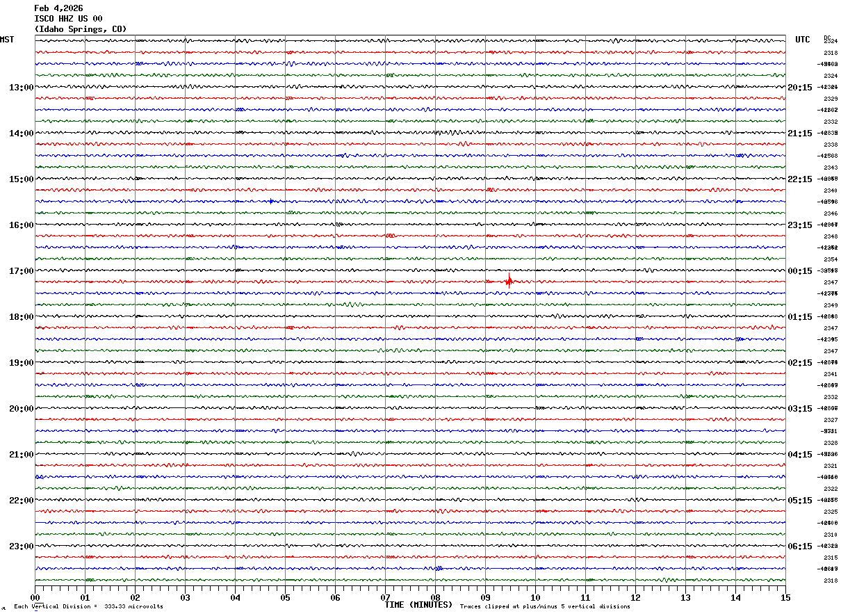Click the 20:00 MST row label
Image resolution: width=841 pixels, height=616 pixels.
point(21,408)
